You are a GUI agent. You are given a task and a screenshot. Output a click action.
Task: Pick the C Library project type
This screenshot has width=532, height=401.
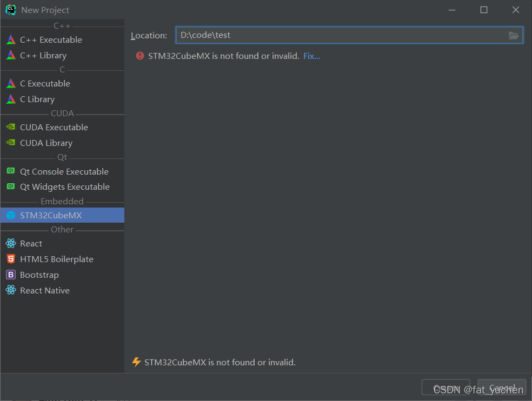pos(62,99)
